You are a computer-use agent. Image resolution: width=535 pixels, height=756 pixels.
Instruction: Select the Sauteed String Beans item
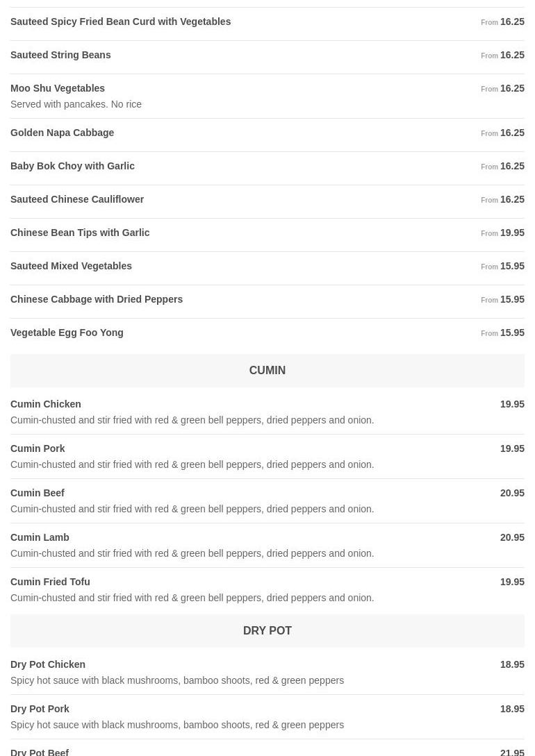60,56
